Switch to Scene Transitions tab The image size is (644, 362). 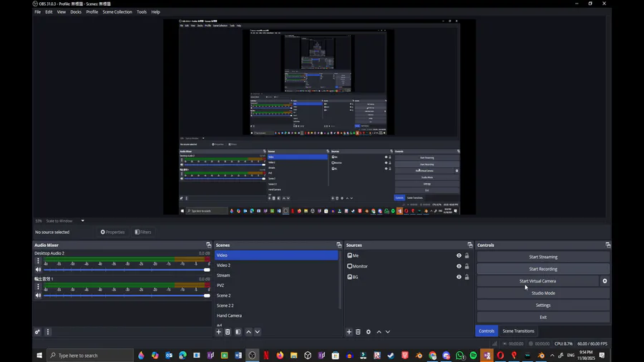[x=518, y=331]
